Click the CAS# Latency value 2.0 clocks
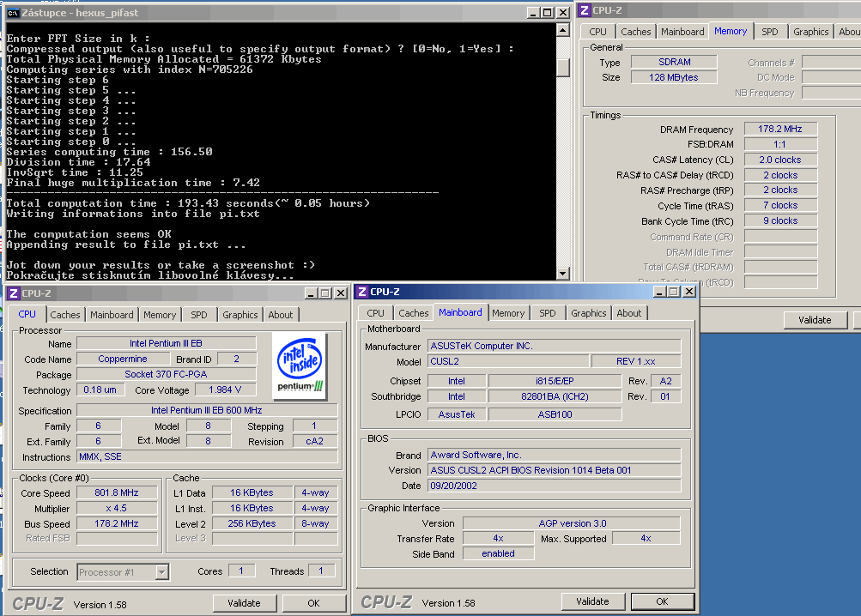 pyautogui.click(x=780, y=160)
